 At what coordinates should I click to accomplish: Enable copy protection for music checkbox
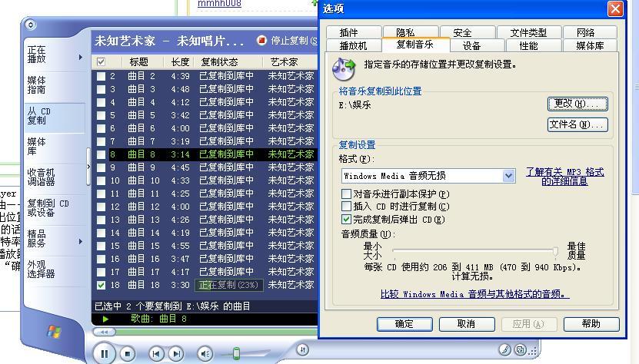coord(346,194)
